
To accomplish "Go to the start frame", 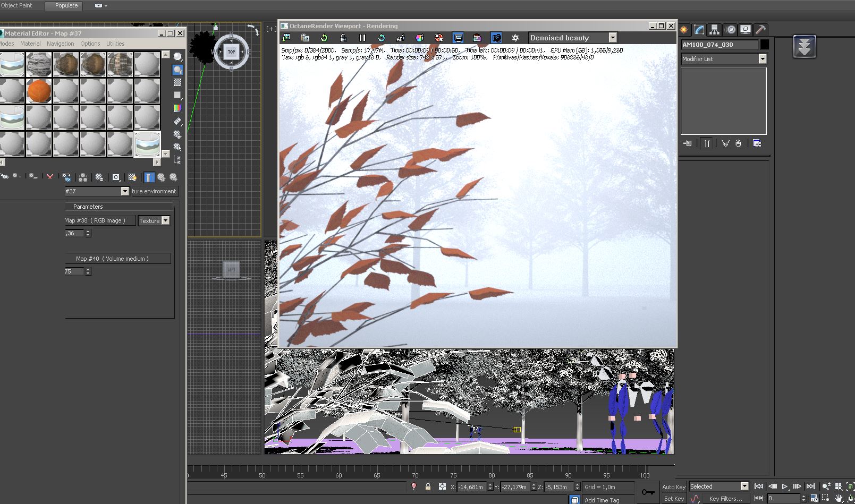I will 759,486.
